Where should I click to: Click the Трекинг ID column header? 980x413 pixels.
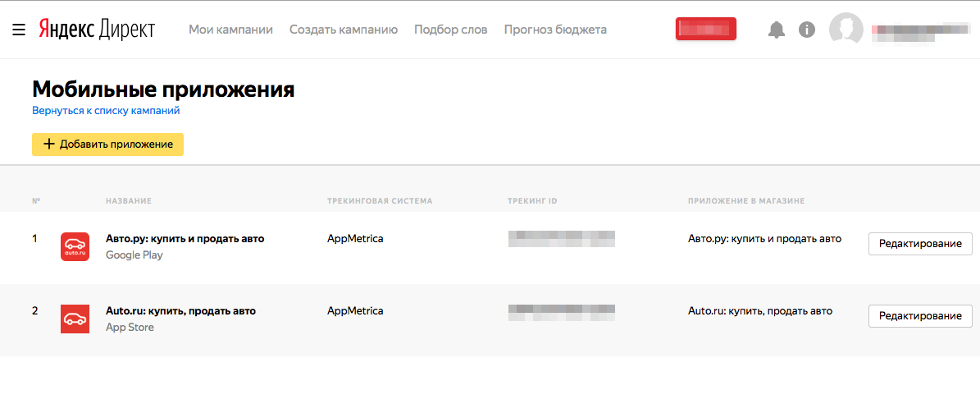point(532,201)
